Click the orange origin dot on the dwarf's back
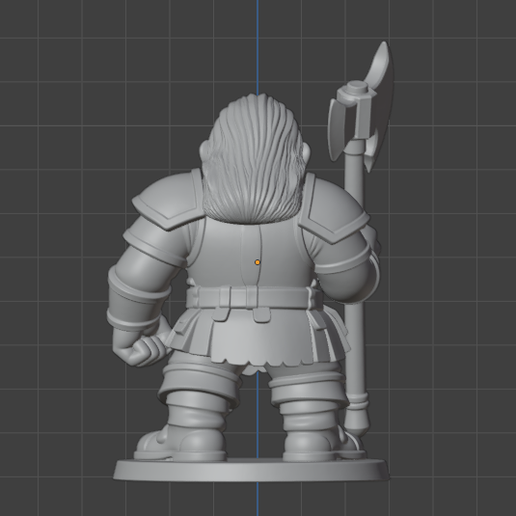The height and width of the screenshot is (516, 516). point(257,262)
